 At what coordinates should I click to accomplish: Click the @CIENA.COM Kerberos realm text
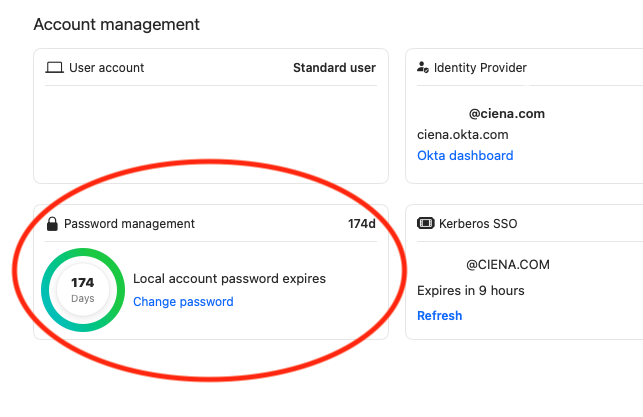point(507,265)
